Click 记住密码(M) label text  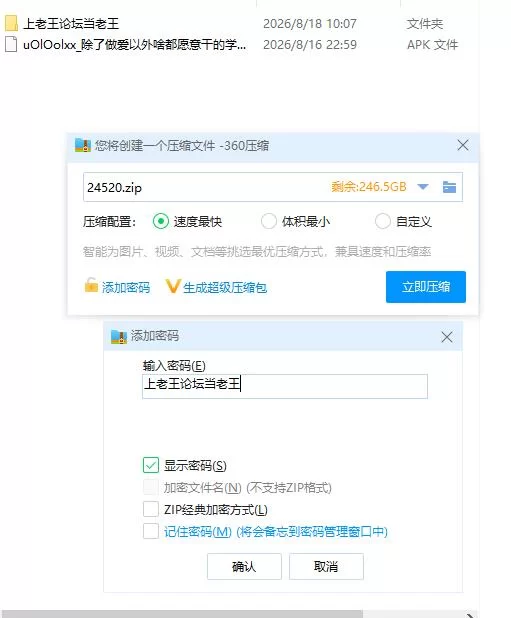198,531
